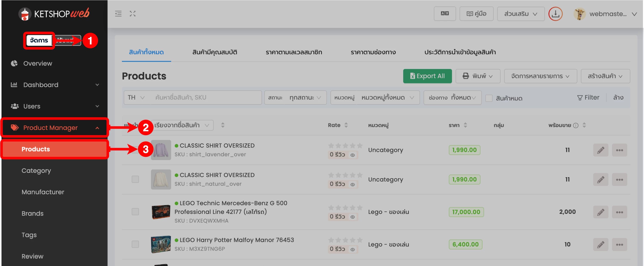Image resolution: width=644 pixels, height=266 pixels.
Task: Click sort arrows next to Rate column
Action: [346, 125]
